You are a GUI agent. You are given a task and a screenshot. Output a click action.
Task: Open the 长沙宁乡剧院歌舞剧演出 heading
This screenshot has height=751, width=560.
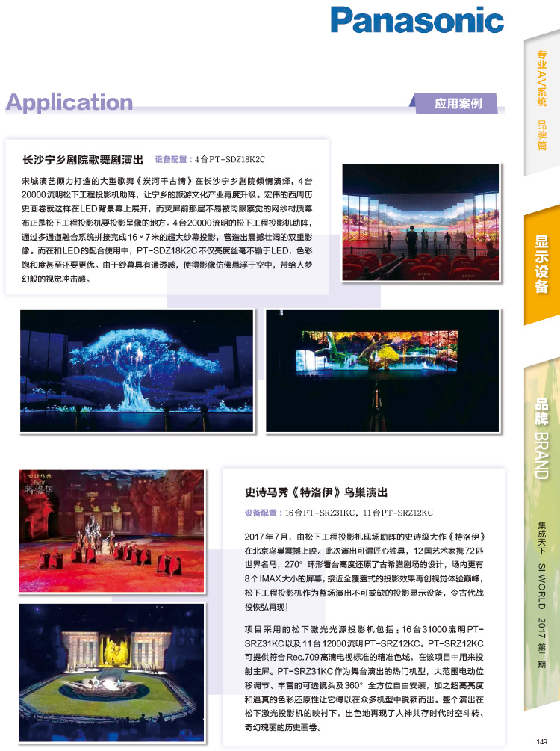(83, 159)
